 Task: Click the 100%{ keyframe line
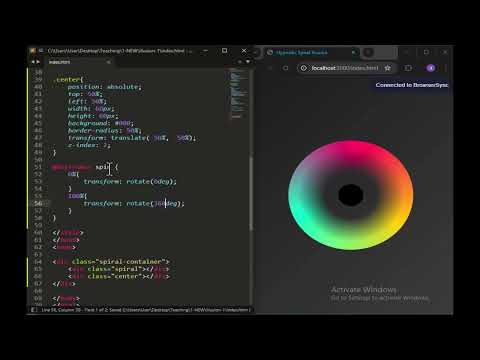pyautogui.click(x=77, y=196)
